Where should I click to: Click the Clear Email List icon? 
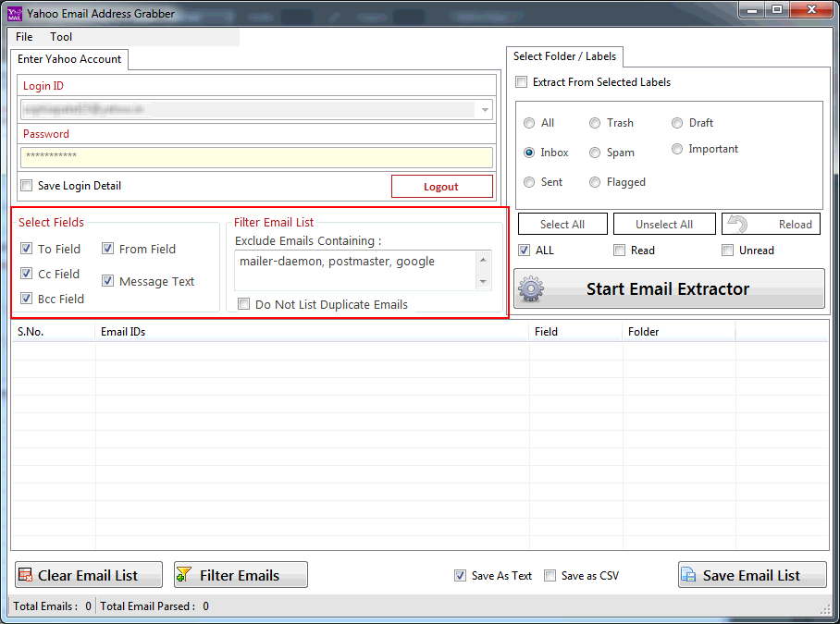point(25,575)
